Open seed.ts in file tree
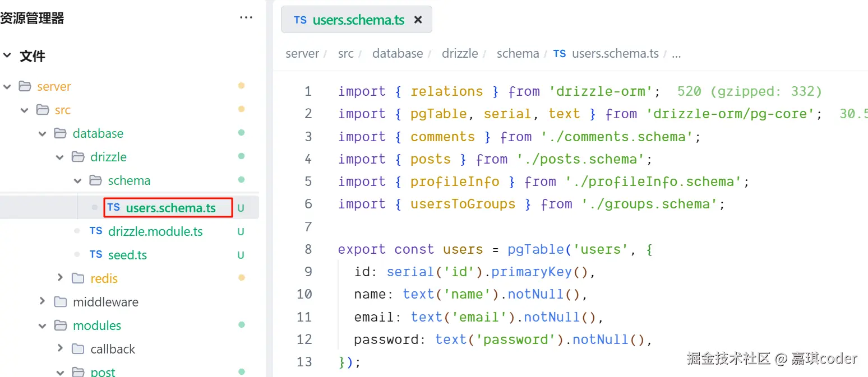This screenshot has height=377, width=868. [x=127, y=255]
